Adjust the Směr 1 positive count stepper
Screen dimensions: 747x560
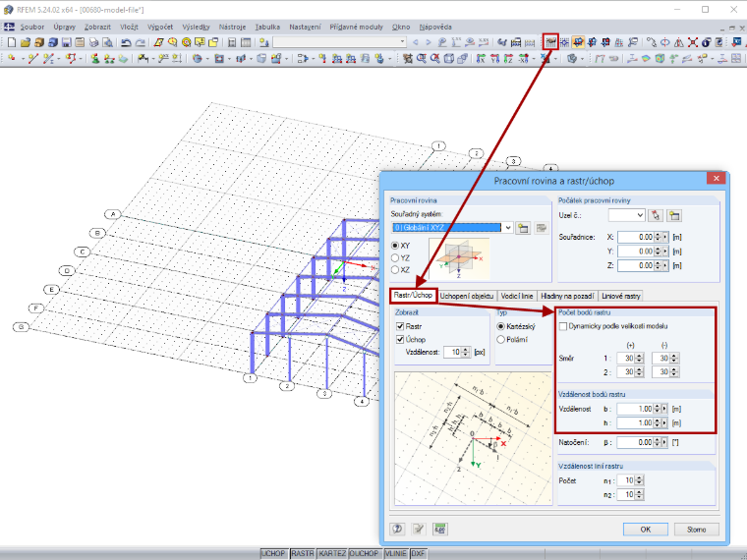click(x=639, y=358)
